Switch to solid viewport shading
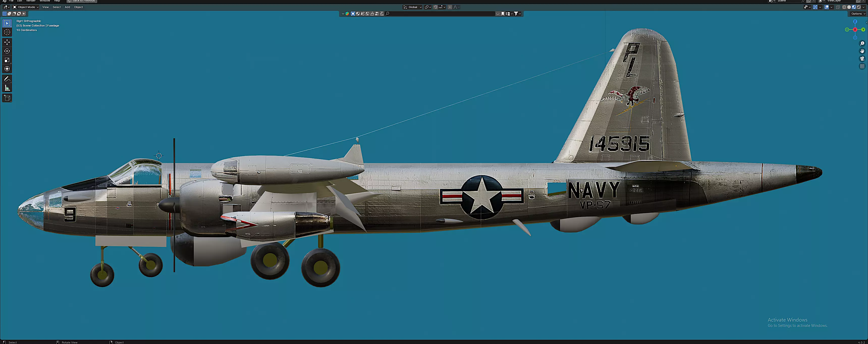The width and height of the screenshot is (868, 344). point(849,7)
